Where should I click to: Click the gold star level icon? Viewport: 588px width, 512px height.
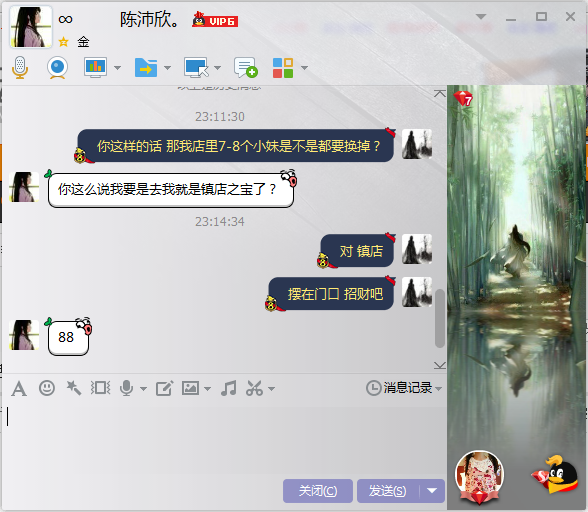pos(63,42)
